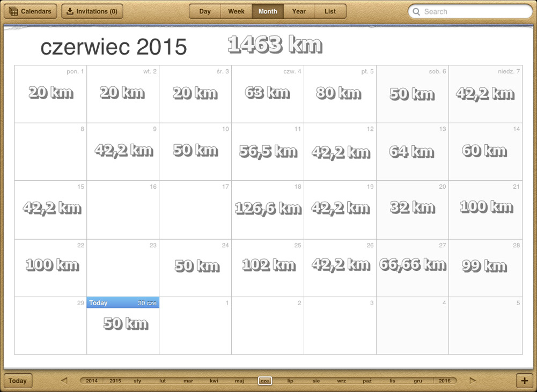
Task: Switch to Year view
Action: (299, 11)
